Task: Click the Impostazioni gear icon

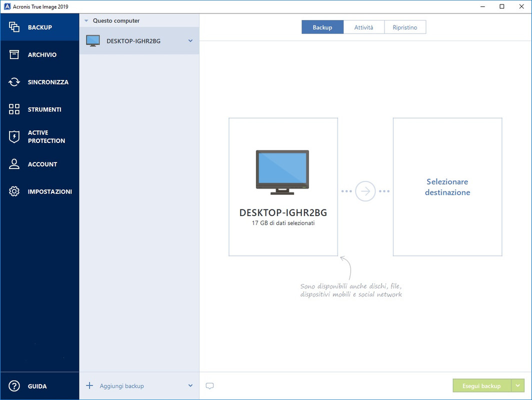Action: click(14, 191)
